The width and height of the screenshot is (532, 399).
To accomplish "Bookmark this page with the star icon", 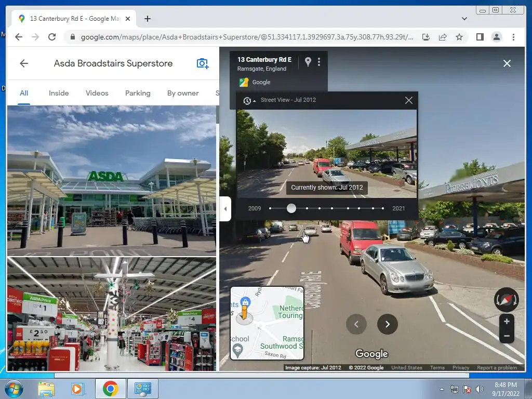I will [x=459, y=37].
